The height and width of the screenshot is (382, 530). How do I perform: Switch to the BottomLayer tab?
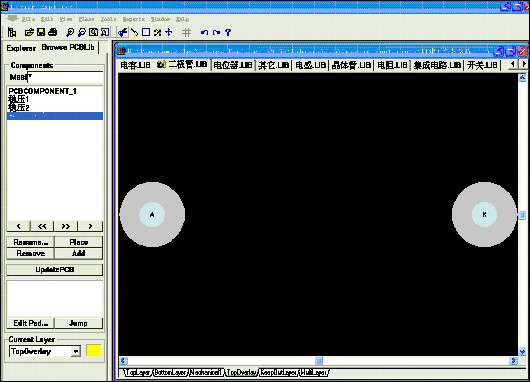point(170,372)
